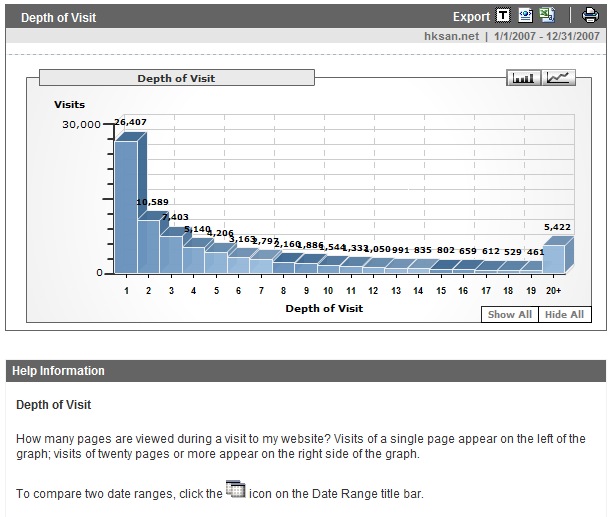The width and height of the screenshot is (612, 517).
Task: Export report as Word document
Action: coord(525,16)
